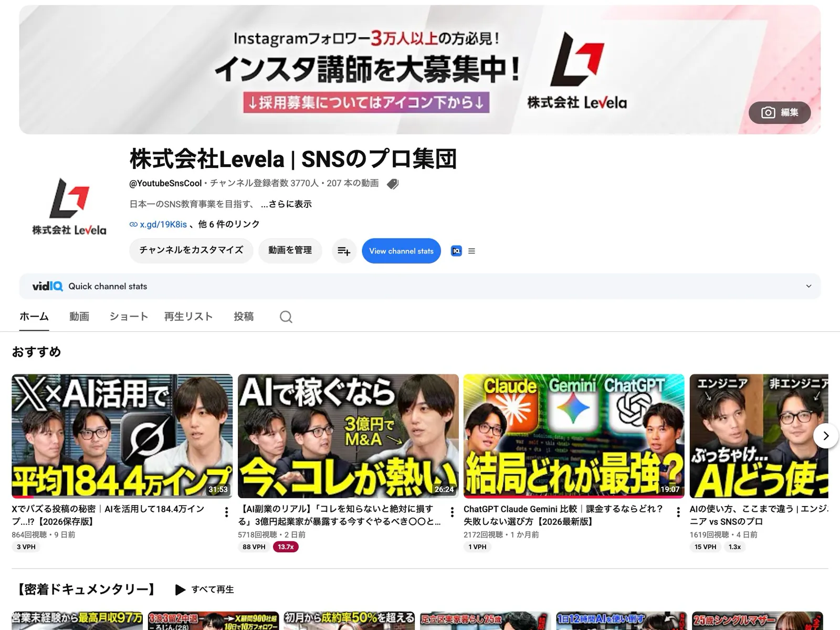Click the next arrow on recommended carousel
The width and height of the screenshot is (840, 630).
pos(826,436)
